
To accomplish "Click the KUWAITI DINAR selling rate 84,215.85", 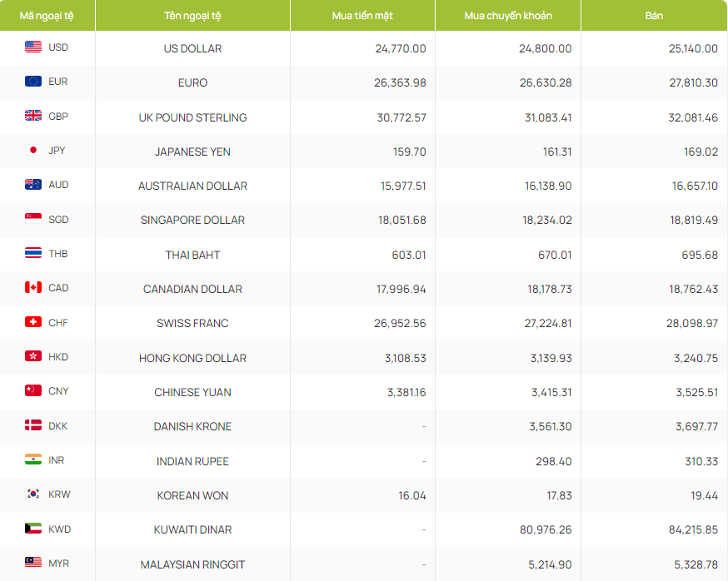I will (686, 529).
